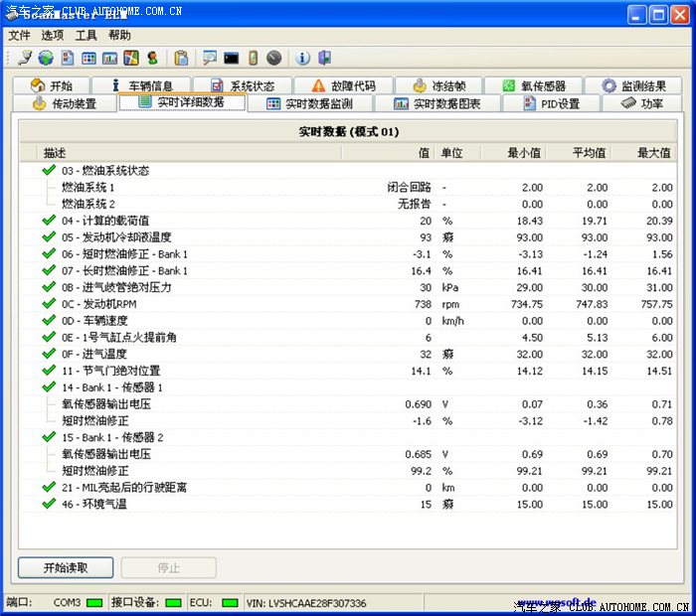Collapse the 03 - 燃油系统状态 group
The width and height of the screenshot is (696, 616).
tap(49, 171)
